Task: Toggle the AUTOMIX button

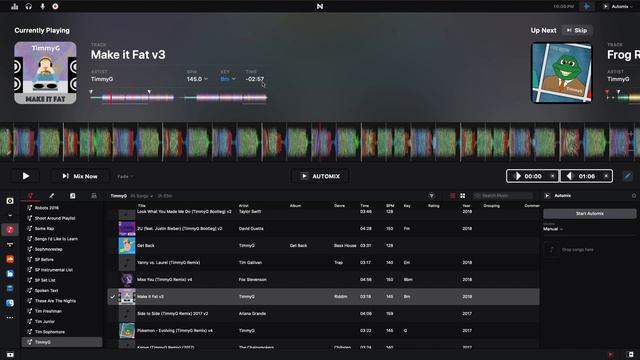Action: coord(320,176)
